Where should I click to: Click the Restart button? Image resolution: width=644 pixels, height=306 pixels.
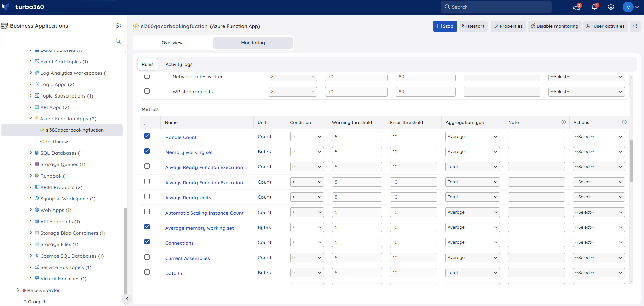[473, 26]
